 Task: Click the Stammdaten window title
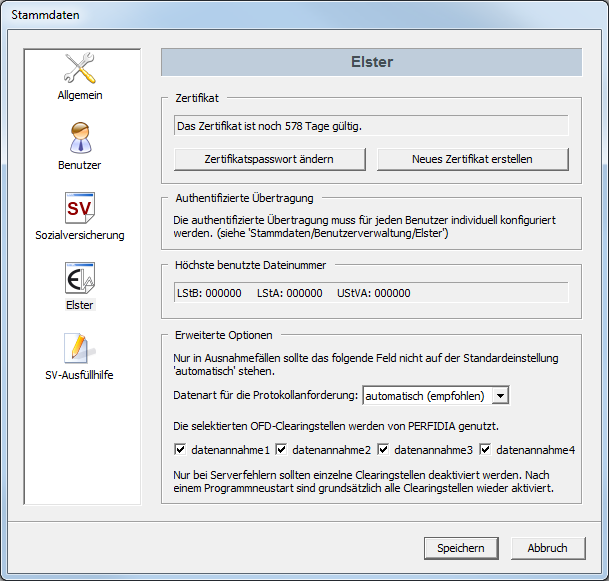[45, 15]
